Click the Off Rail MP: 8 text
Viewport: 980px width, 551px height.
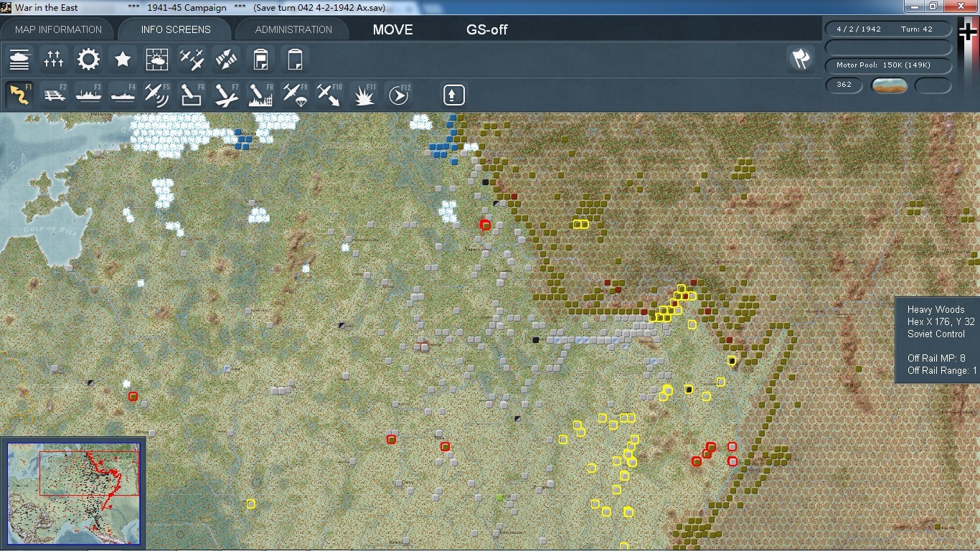point(936,358)
